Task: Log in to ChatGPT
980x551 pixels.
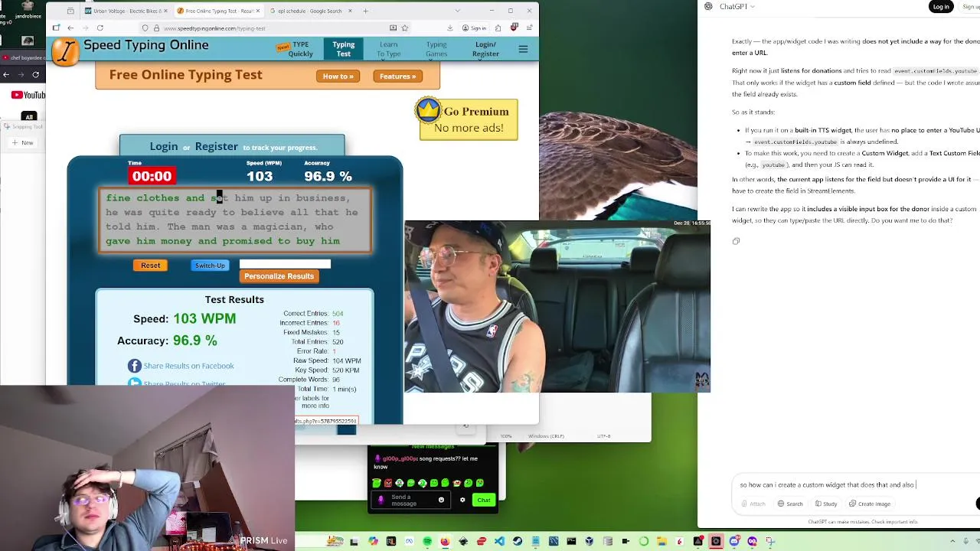Action: pyautogui.click(x=941, y=6)
